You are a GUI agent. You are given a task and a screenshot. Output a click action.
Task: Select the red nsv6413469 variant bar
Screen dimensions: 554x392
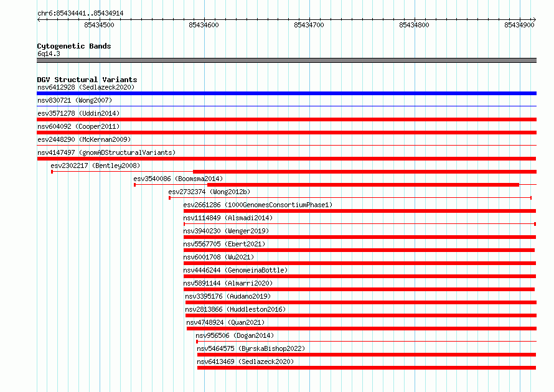pyautogui.click(x=367, y=368)
